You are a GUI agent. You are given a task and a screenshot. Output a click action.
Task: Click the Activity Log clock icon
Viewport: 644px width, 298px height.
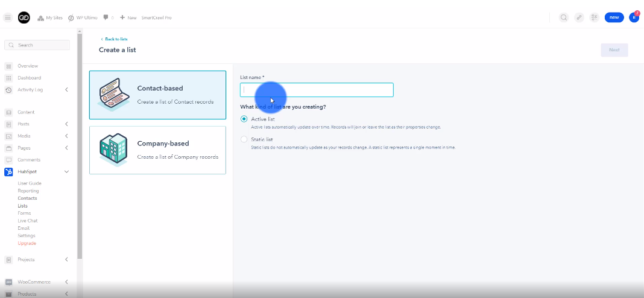pyautogui.click(x=8, y=90)
